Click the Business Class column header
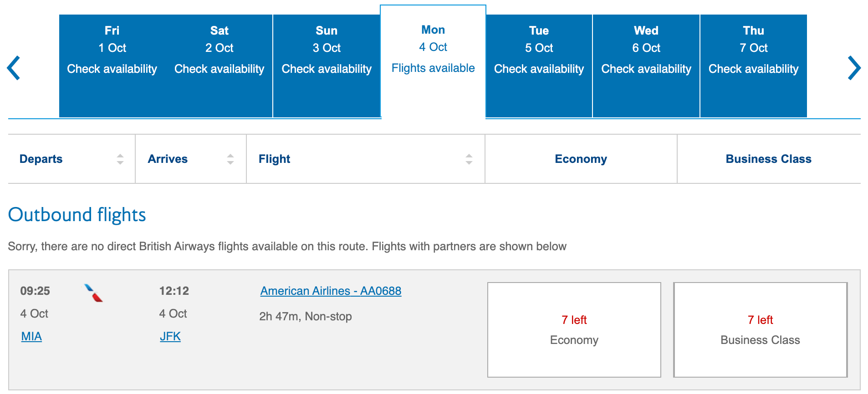 click(x=768, y=159)
